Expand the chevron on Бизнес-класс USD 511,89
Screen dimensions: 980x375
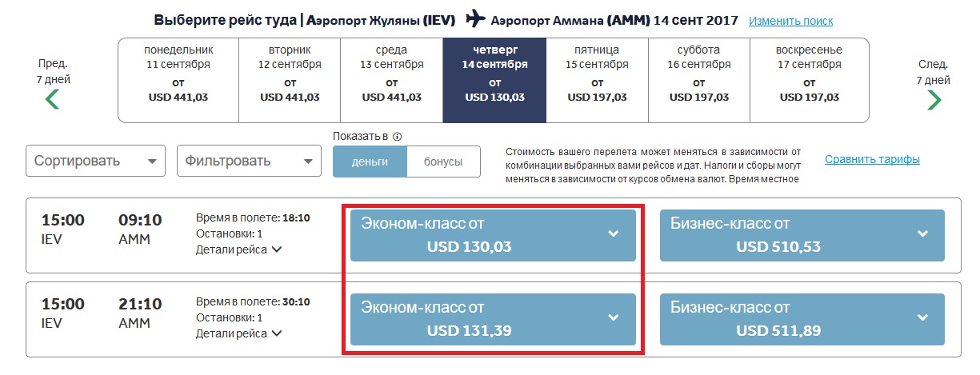(x=922, y=317)
